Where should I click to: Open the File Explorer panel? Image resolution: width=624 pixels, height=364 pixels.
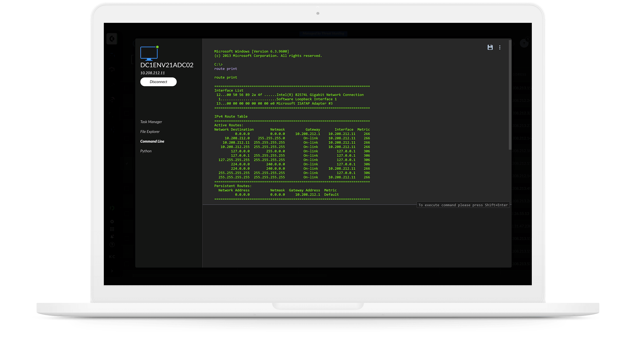[x=150, y=131]
